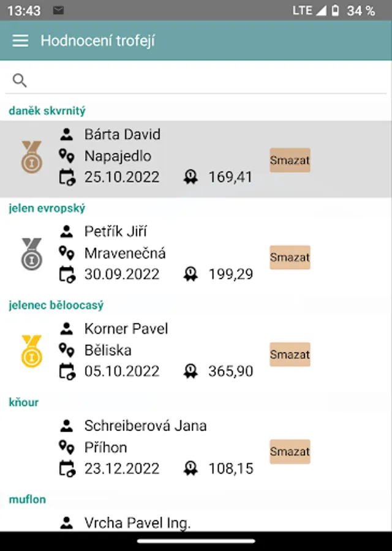The image size is (392, 551).
Task: Open the hamburger navigation menu
Action: (20, 40)
